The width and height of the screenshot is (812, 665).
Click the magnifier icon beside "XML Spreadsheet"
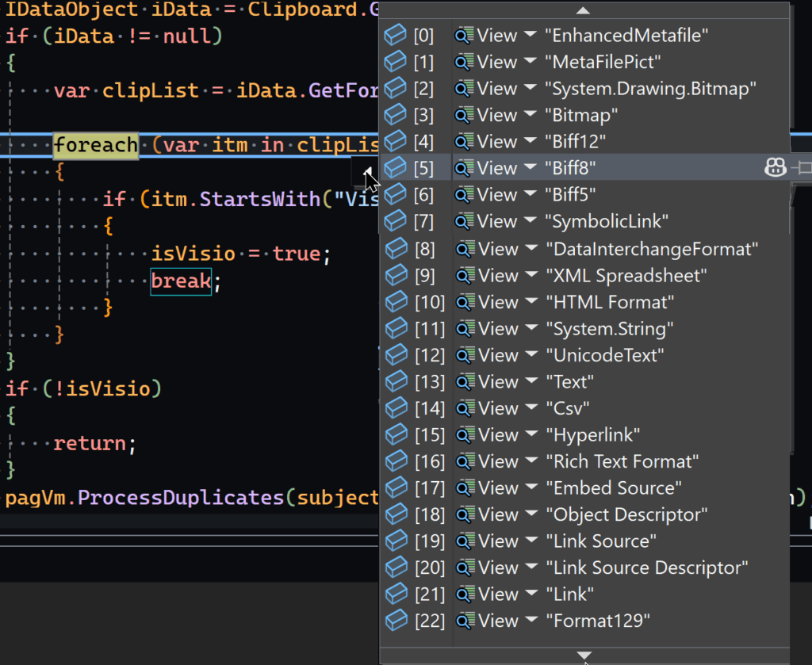tap(464, 276)
